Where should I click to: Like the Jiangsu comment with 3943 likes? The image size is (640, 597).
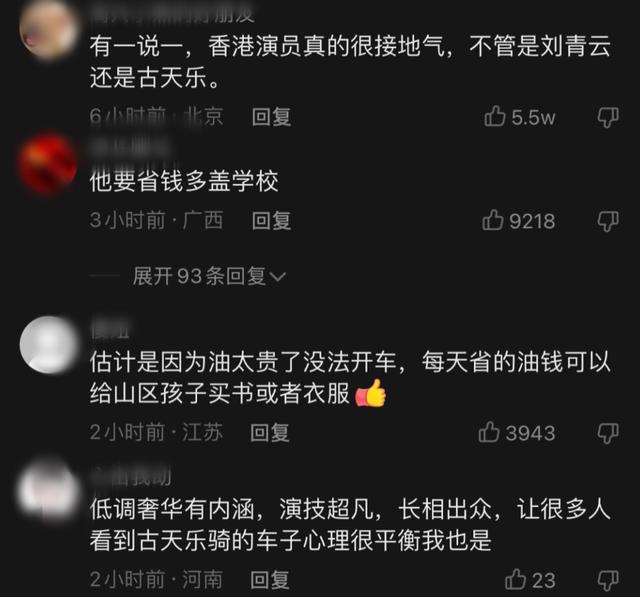point(489,432)
